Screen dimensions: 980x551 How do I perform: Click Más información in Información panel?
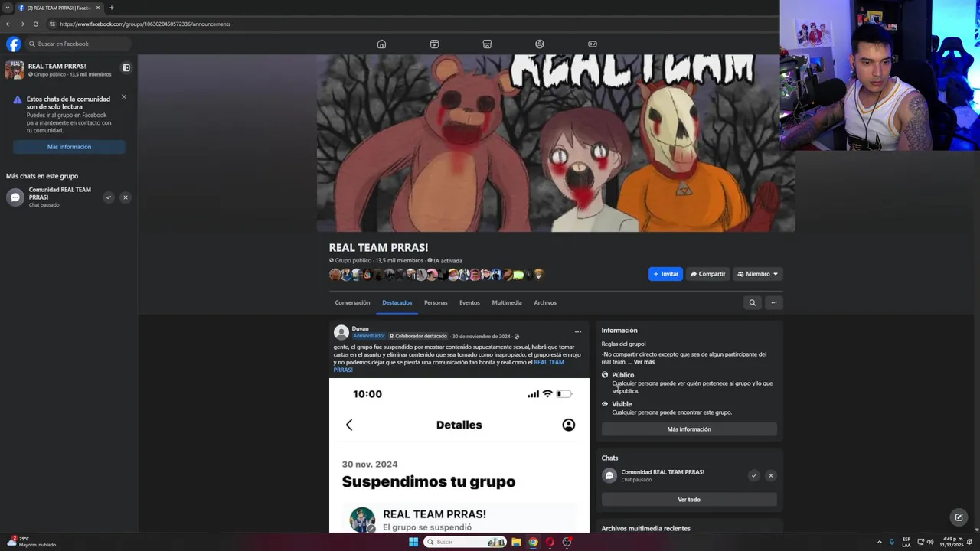tap(689, 429)
